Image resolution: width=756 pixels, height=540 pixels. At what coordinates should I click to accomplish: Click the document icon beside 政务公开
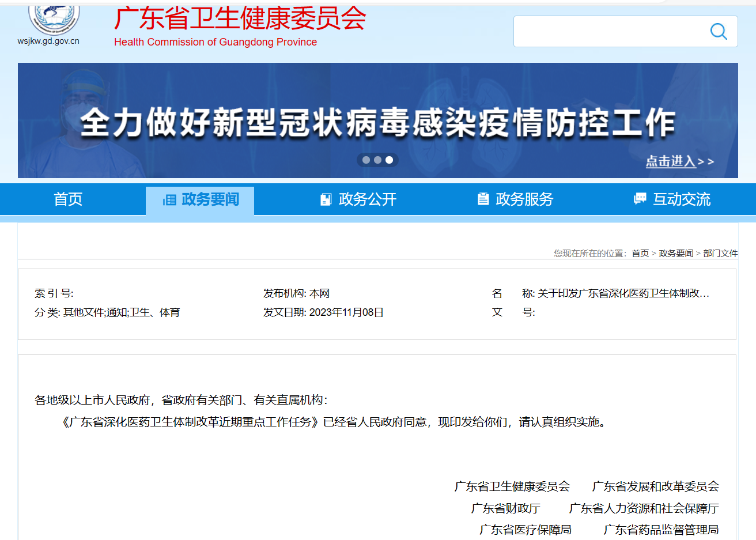point(326,199)
